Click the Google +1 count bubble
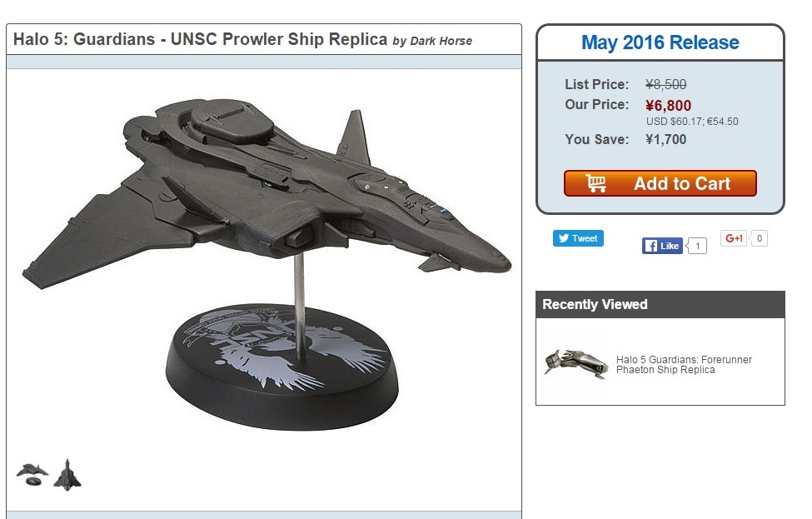This screenshot has width=812, height=519. tap(759, 238)
